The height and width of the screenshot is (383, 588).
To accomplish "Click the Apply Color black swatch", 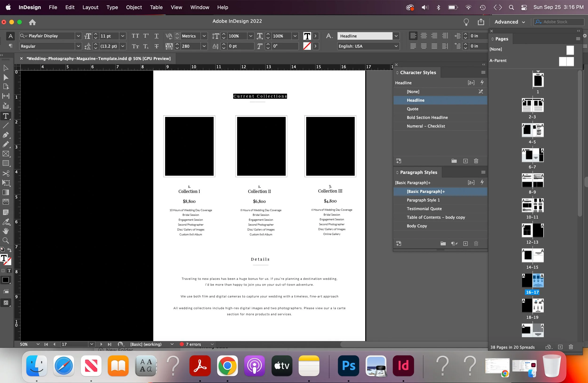I will (6, 280).
